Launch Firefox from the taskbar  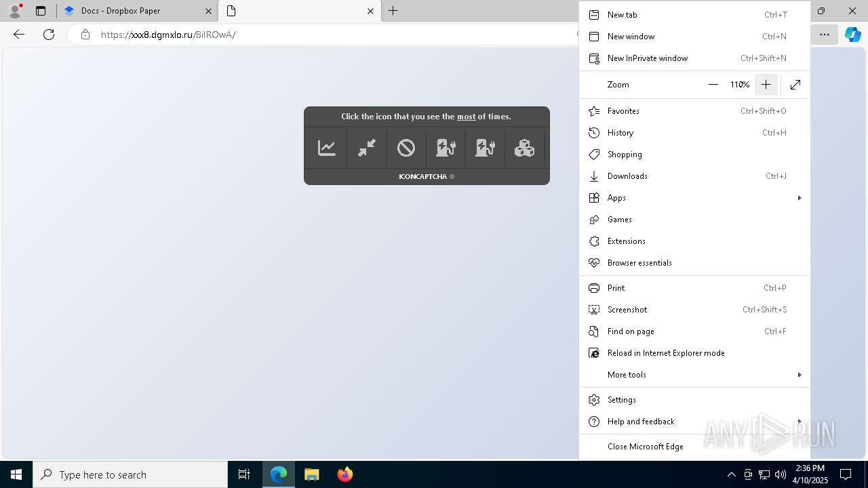[345, 474]
